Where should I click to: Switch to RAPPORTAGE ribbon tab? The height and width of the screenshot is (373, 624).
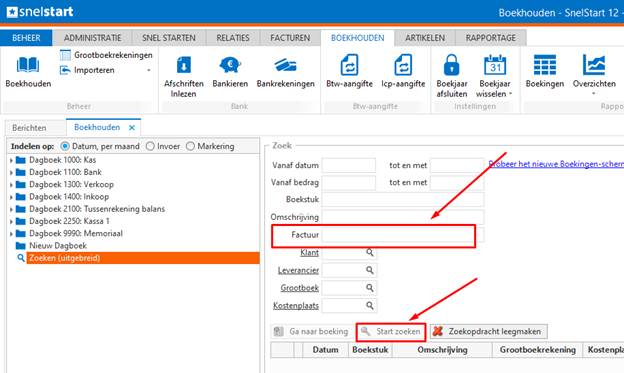coord(491,38)
